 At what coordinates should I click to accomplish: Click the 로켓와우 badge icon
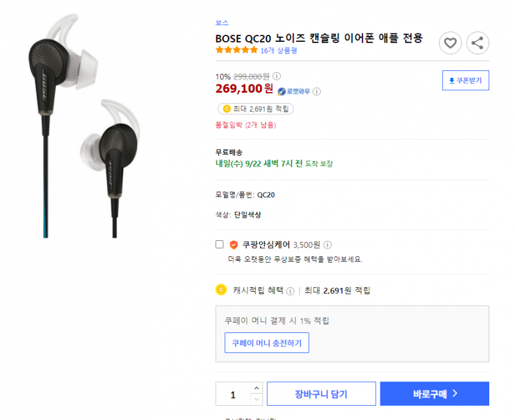click(x=281, y=91)
